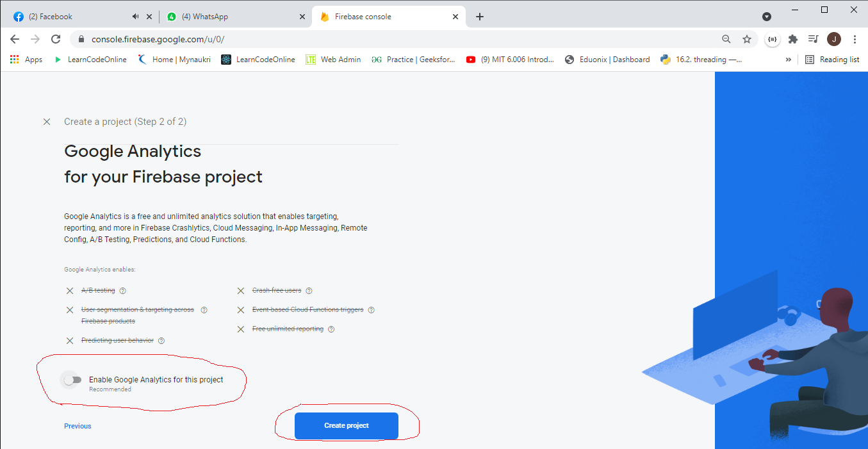
Task: Open the Home | Mynaukri bookmark
Action: 174,60
